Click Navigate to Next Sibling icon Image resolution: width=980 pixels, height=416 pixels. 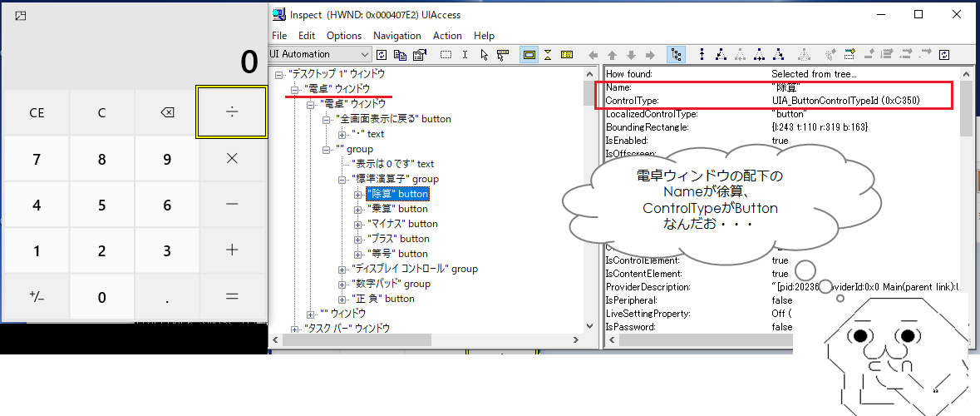point(760,55)
